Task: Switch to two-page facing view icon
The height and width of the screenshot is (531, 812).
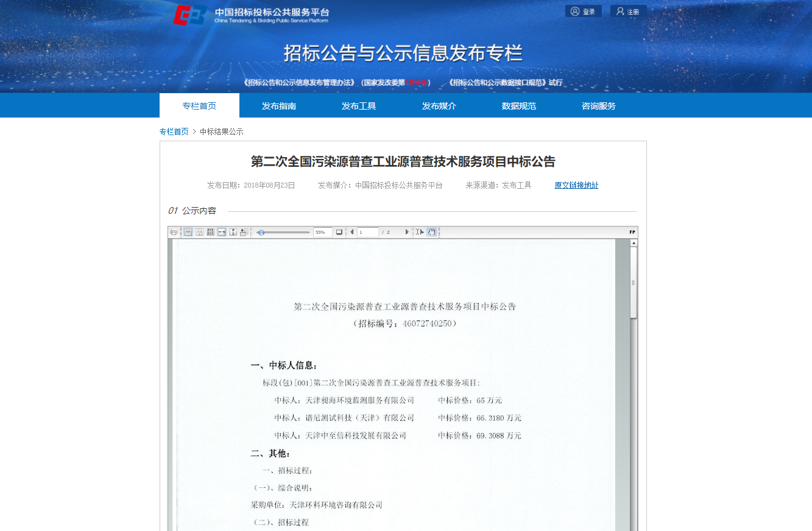Action: 199,232
